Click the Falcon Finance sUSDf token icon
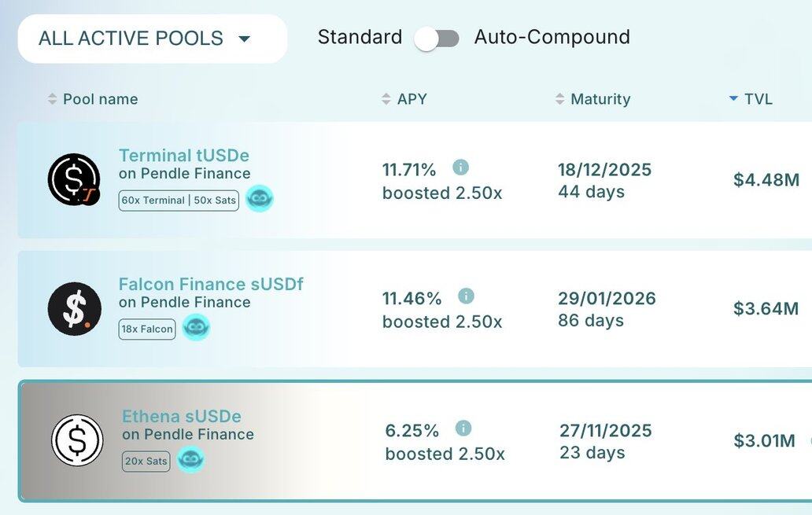The height and width of the screenshot is (515, 812). click(x=75, y=309)
